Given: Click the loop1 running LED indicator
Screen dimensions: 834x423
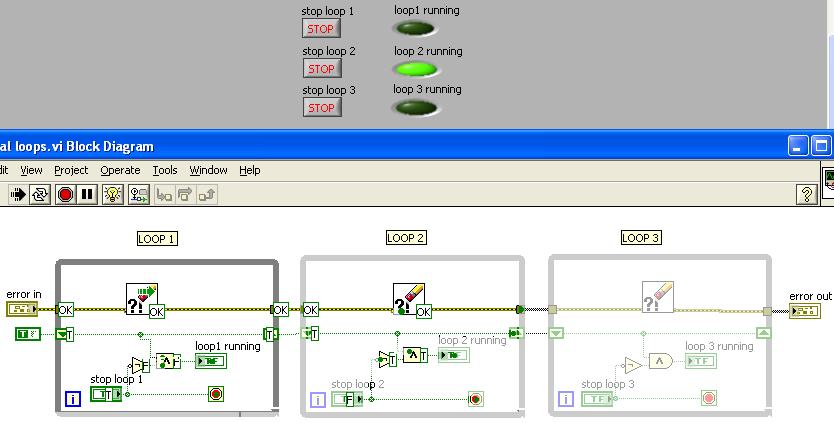Looking at the screenshot, I should tap(415, 29).
